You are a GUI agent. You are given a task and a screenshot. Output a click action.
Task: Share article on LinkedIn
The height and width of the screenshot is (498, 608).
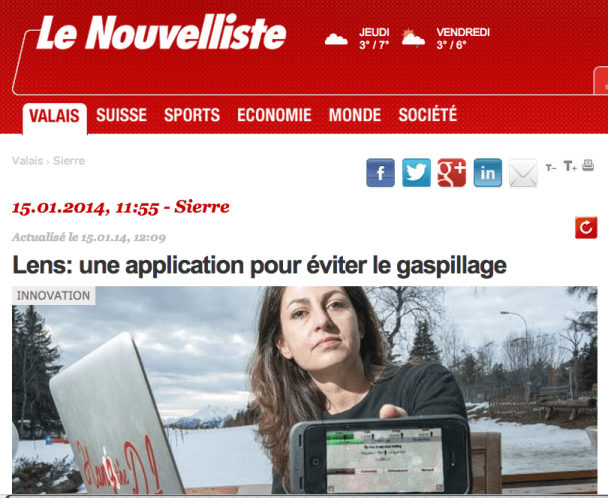pos(487,173)
